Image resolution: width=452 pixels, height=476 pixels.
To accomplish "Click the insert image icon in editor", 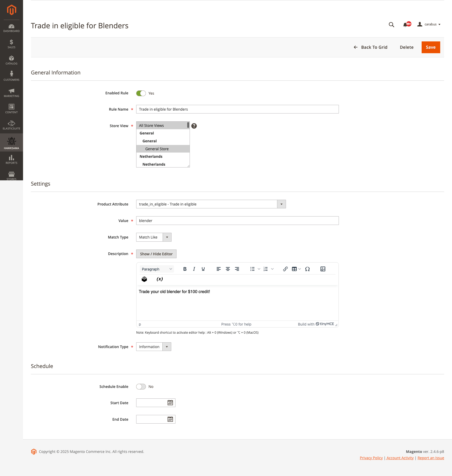I will tap(323, 269).
